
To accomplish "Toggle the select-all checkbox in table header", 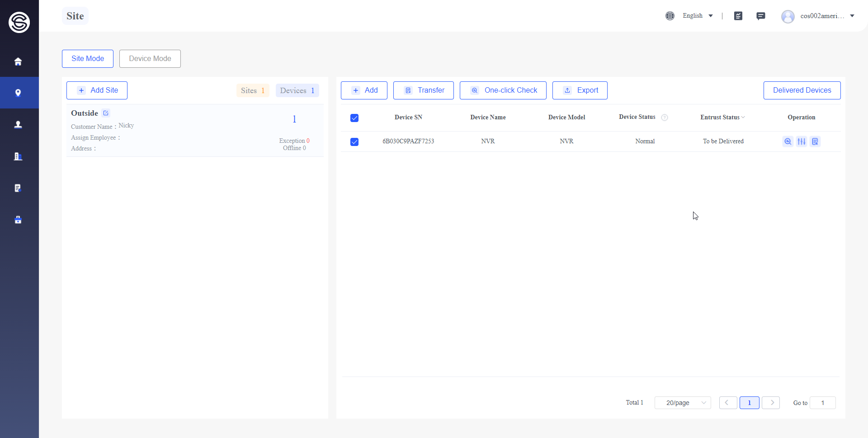I will click(x=354, y=118).
